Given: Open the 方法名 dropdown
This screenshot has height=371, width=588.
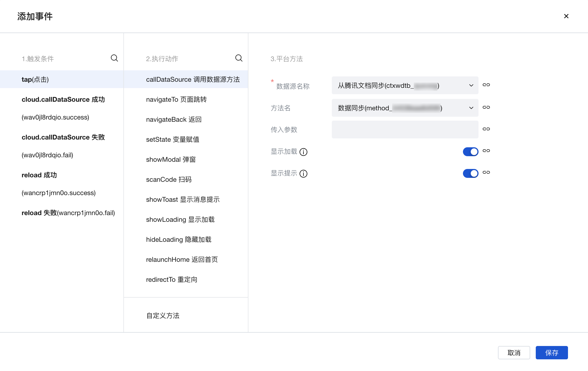Looking at the screenshot, I should (x=405, y=108).
